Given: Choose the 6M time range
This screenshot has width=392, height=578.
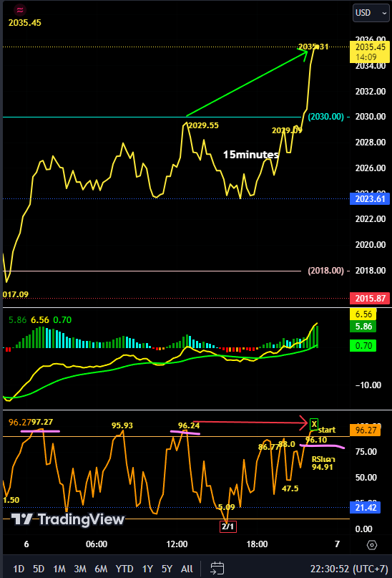Looking at the screenshot, I should (101, 569).
